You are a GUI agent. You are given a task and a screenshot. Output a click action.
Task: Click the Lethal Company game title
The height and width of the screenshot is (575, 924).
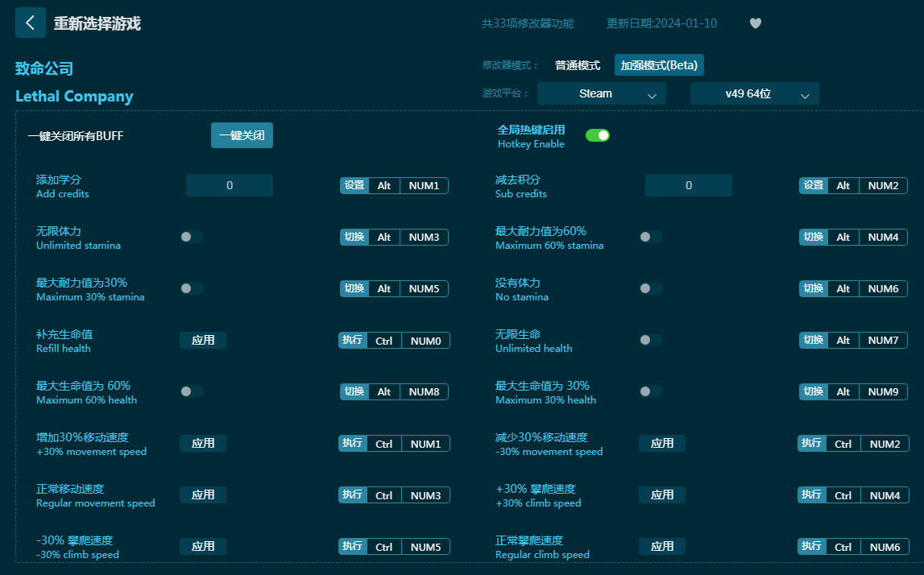pyautogui.click(x=74, y=96)
